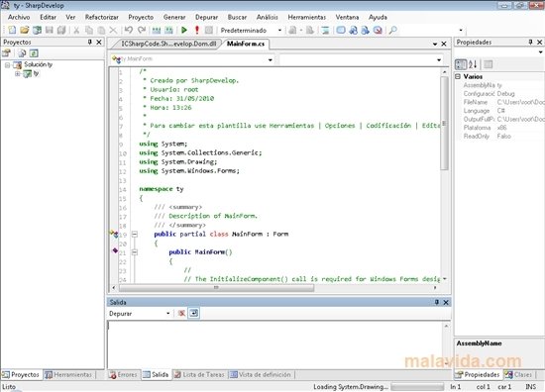Click the project properties icon in Proyectos panel
This screenshot has width=545, height=392.
coord(7,53)
